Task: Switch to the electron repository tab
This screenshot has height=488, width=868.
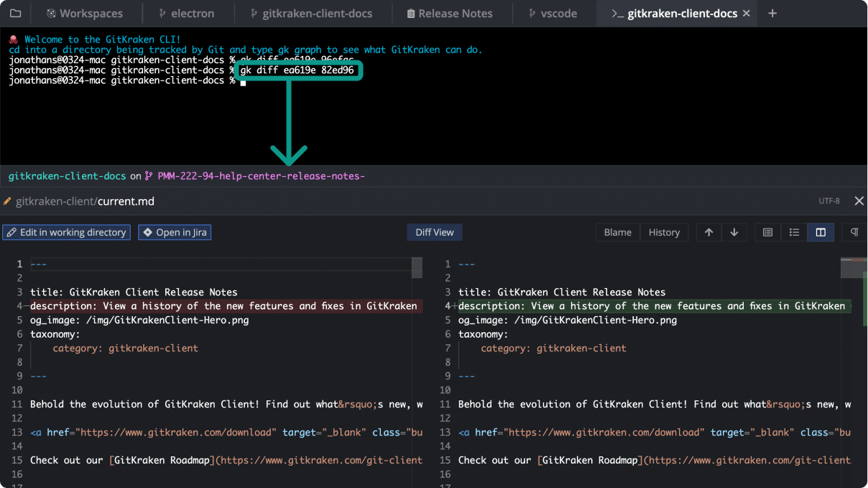Action: coord(187,14)
